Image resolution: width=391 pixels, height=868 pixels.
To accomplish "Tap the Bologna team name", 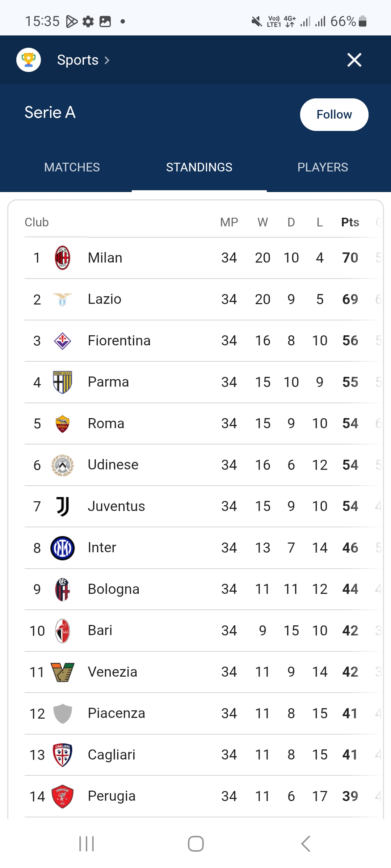I will 113,589.
